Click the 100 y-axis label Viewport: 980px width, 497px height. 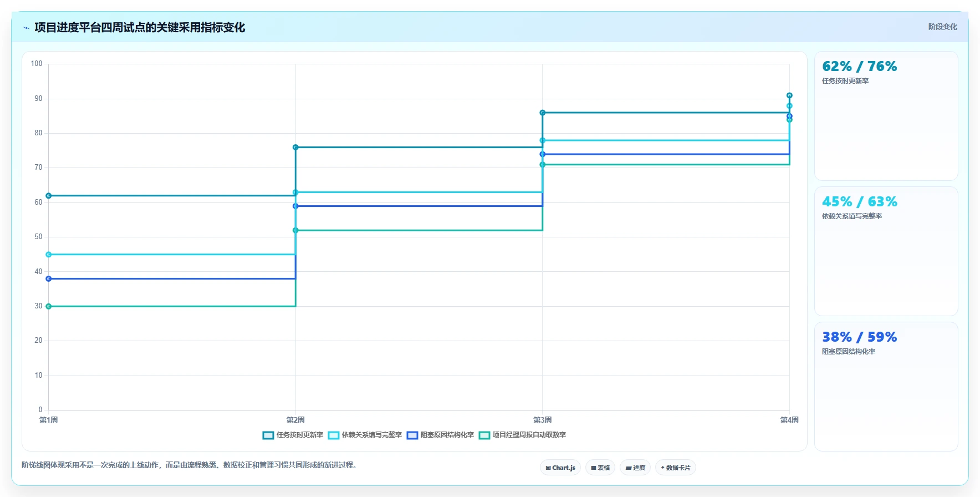37,64
